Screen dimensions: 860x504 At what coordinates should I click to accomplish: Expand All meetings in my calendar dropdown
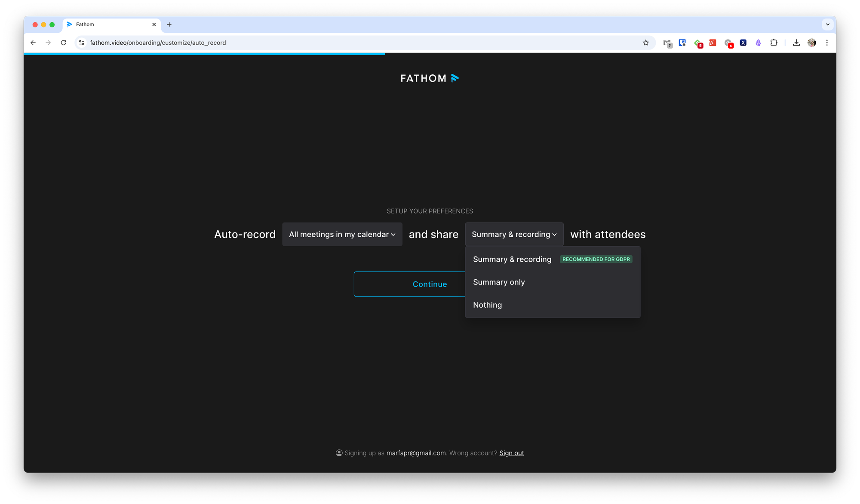tap(342, 234)
